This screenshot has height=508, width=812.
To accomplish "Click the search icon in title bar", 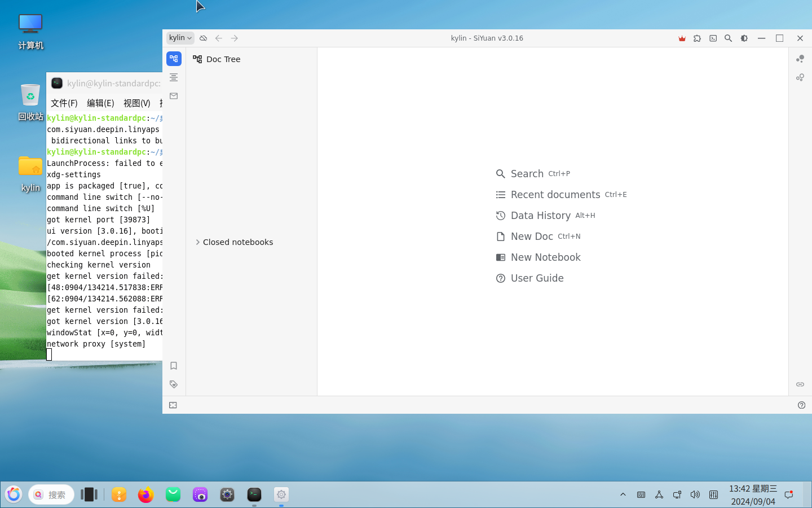I will coord(729,38).
